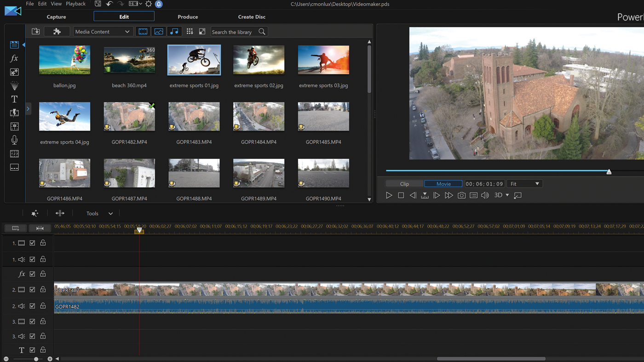Click the Save project icon
Image resolution: width=644 pixels, height=362 pixels.
click(98, 4)
